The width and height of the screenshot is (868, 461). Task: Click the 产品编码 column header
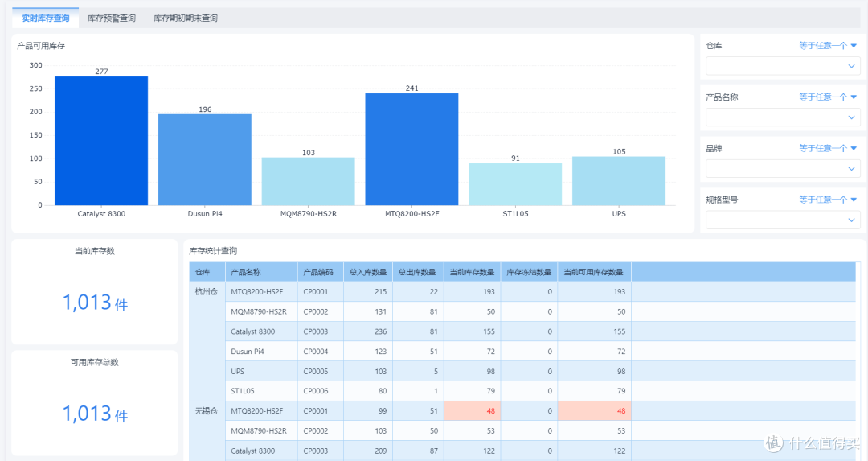click(321, 272)
